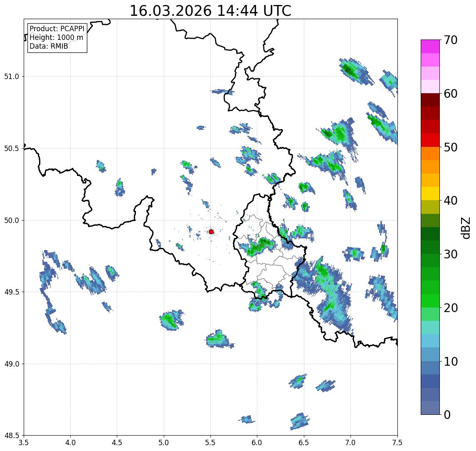Pick the palest pink swatch just above 60
The height and width of the screenshot is (451, 476).
430,87
